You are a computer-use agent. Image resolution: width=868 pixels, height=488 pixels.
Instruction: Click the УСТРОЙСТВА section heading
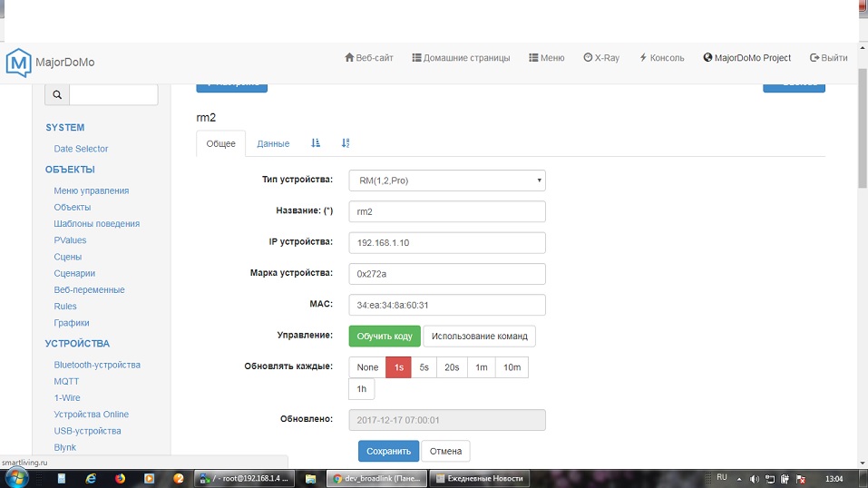[77, 344]
